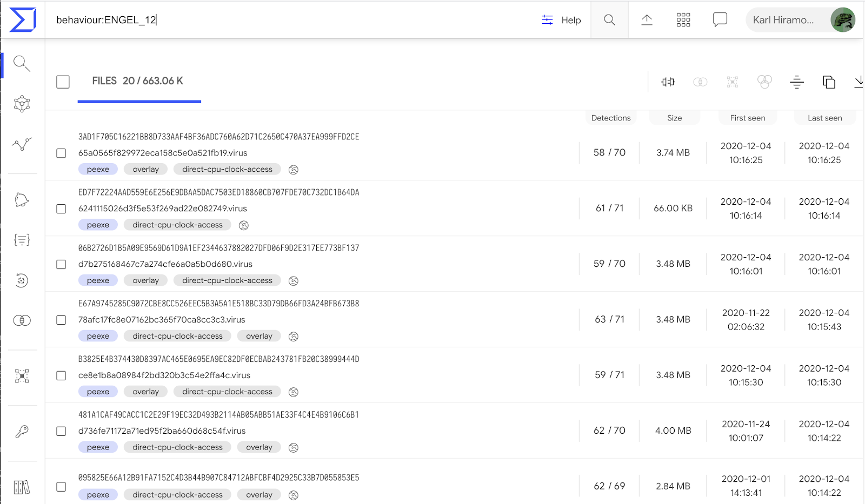Click the search magnifier button in top bar
This screenshot has height=504, width=865.
[x=609, y=20]
